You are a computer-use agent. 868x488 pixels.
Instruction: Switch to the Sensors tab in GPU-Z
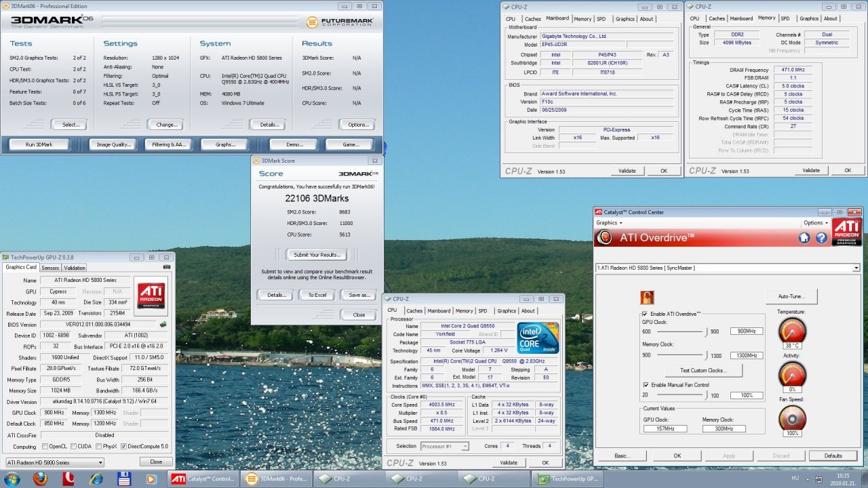(51, 268)
